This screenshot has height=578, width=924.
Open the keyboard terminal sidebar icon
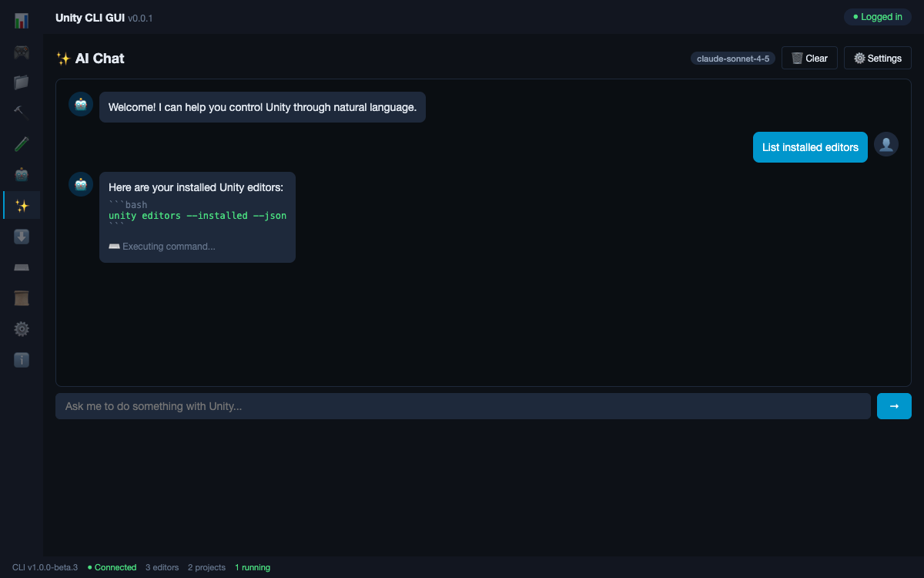[x=22, y=267]
